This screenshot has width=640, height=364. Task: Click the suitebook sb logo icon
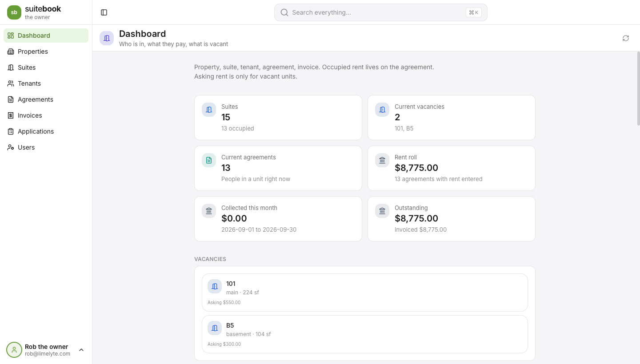point(14,12)
